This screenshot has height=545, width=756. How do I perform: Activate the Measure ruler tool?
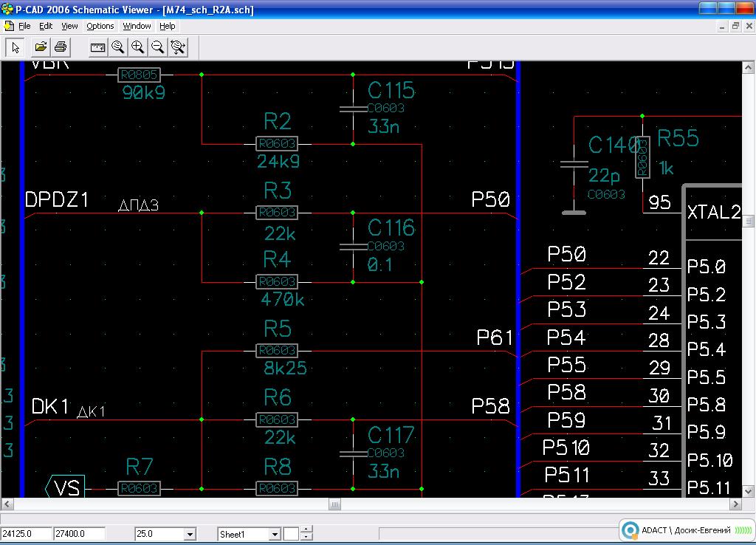tap(97, 47)
